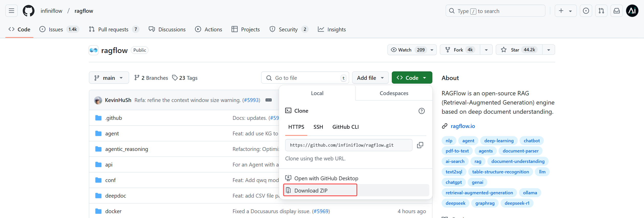The height and width of the screenshot is (218, 644).
Task: Open the notifications inbox icon
Action: coord(617,11)
